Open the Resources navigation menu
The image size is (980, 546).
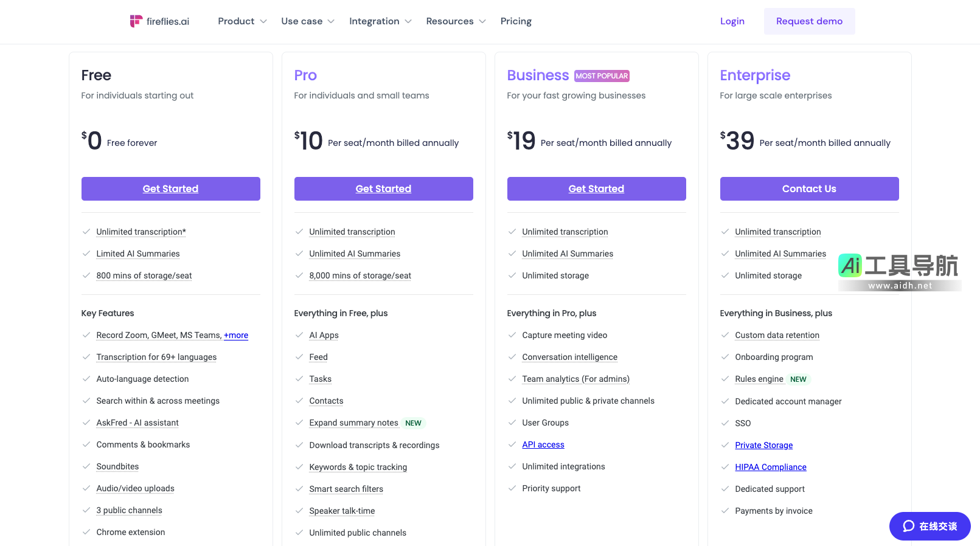click(456, 21)
